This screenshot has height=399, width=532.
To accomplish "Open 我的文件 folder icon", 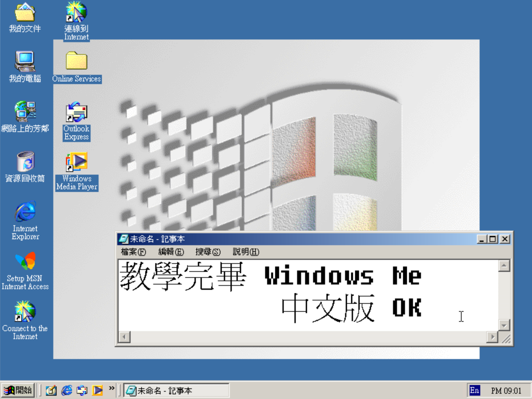I will [x=25, y=13].
